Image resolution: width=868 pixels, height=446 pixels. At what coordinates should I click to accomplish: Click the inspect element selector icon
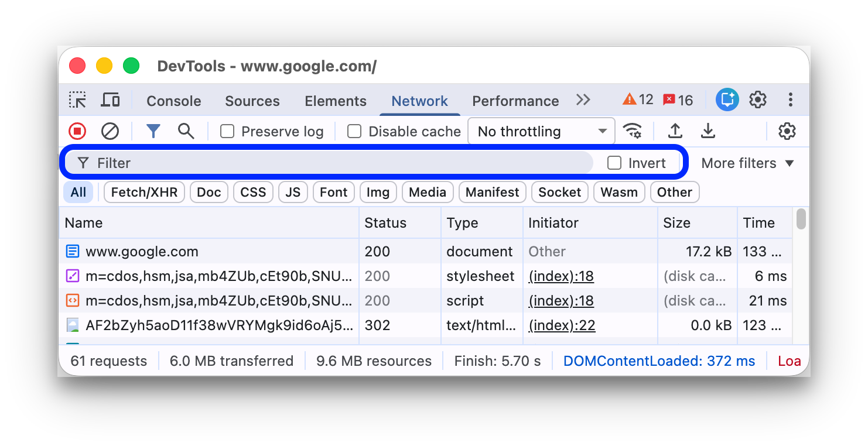tap(77, 100)
